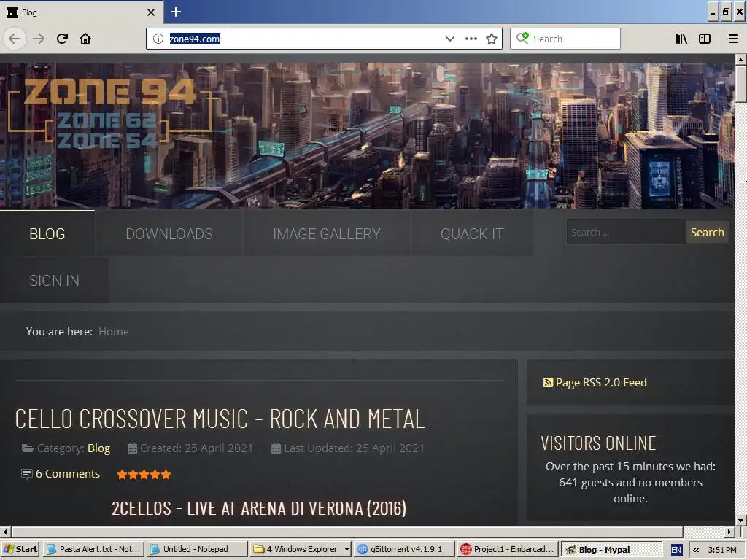The width and height of the screenshot is (747, 560).
Task: Expand hidden tray icons chevron
Action: tap(696, 550)
